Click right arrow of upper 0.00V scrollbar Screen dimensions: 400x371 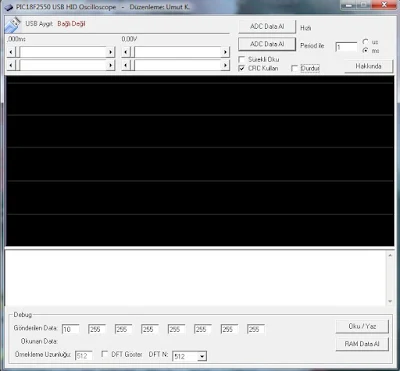[x=225, y=52]
